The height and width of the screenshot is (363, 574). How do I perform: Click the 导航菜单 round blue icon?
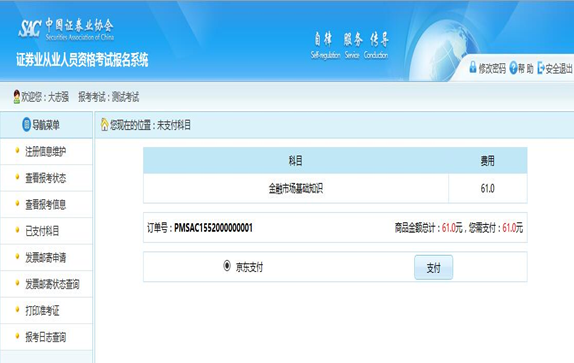26,124
